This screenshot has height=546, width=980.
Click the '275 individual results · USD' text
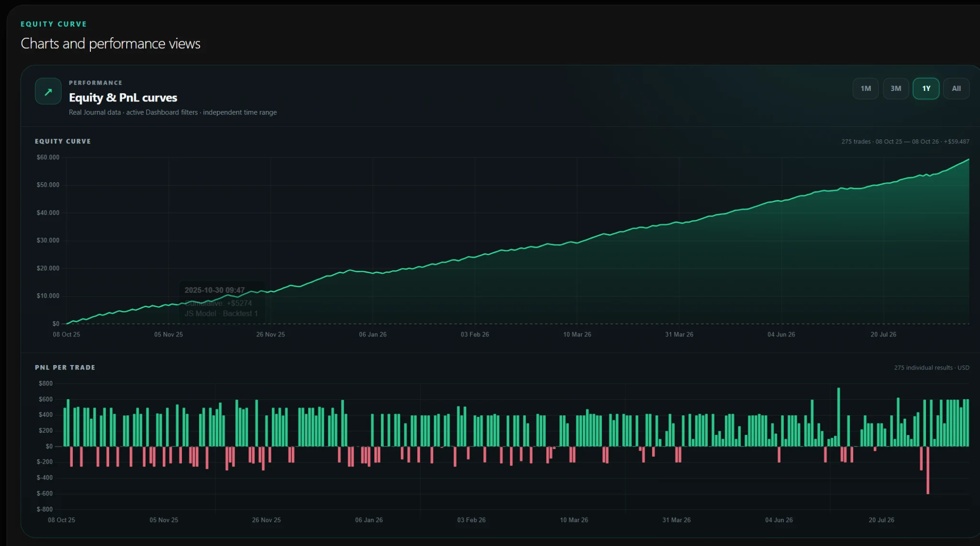click(932, 368)
